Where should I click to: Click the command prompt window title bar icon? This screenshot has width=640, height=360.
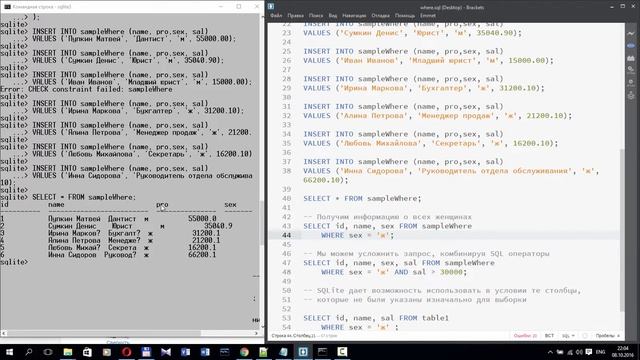point(7,7)
